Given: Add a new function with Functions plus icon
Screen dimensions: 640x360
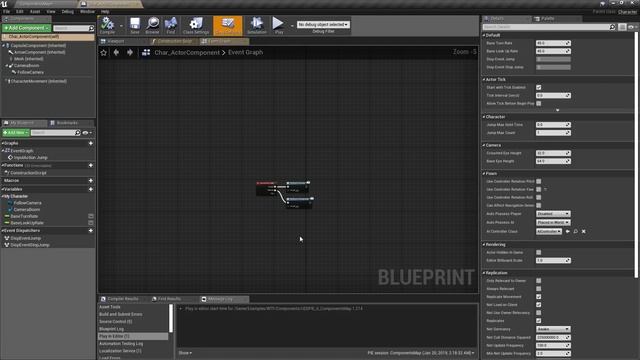Looking at the screenshot, I should pos(91,165).
